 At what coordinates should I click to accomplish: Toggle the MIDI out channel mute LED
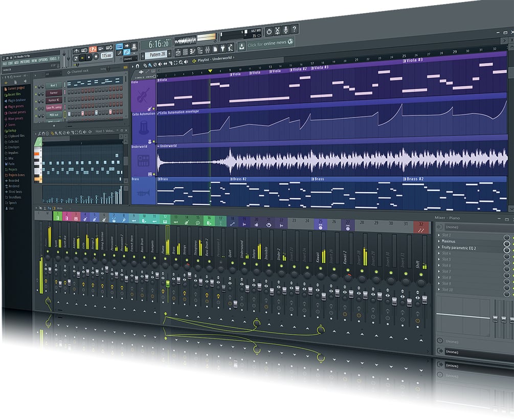tap(36, 116)
